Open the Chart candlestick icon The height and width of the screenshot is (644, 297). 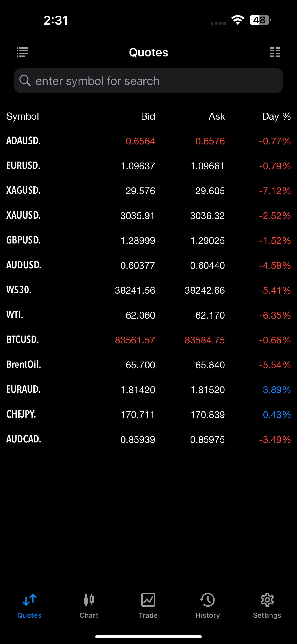89,599
